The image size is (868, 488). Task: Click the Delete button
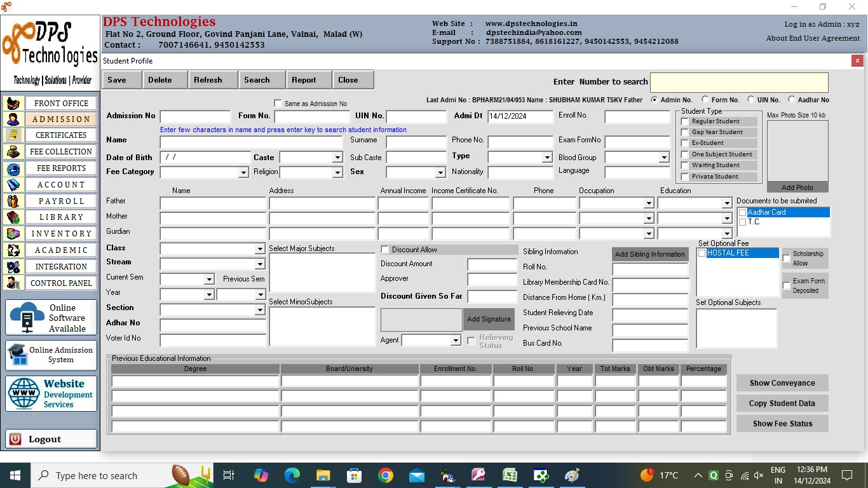pos(166,80)
